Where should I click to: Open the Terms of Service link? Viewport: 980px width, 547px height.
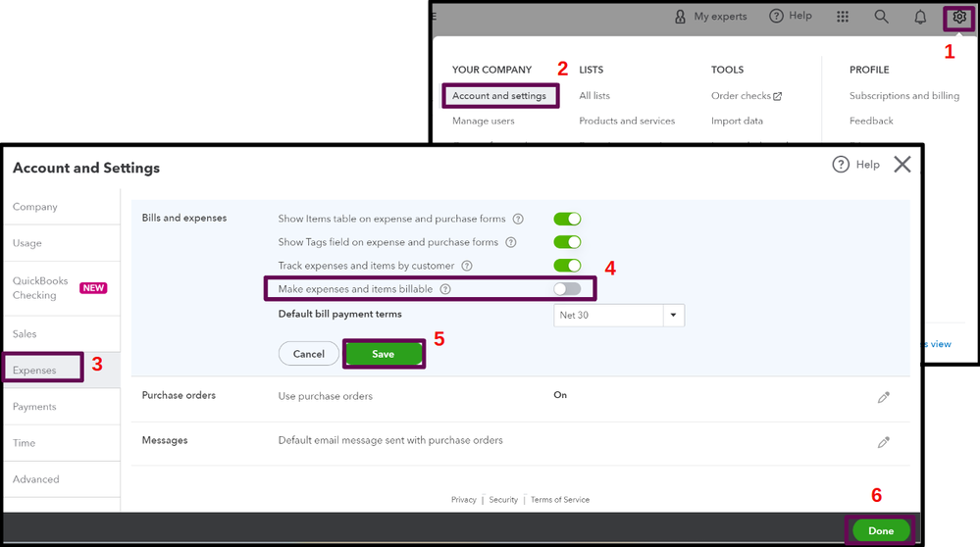click(560, 500)
